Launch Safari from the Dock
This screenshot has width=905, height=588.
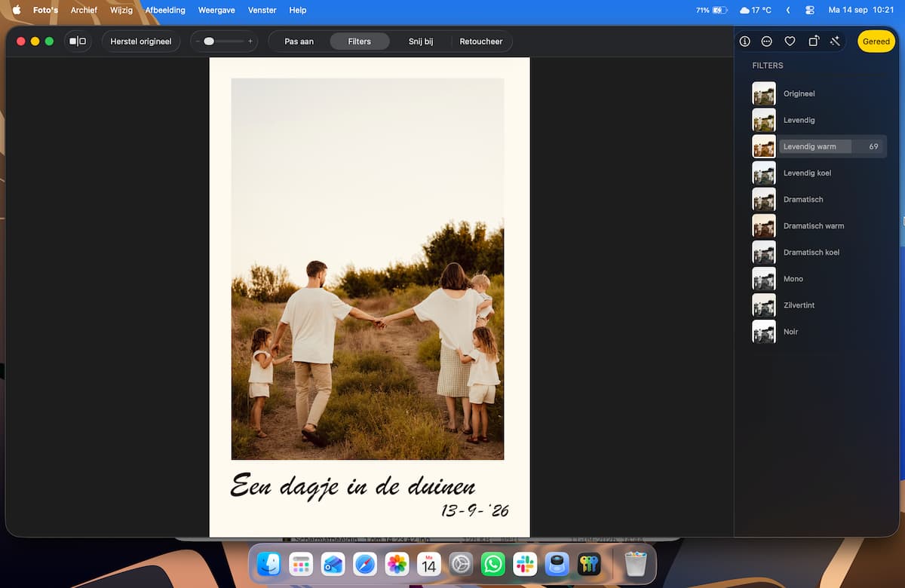click(x=365, y=564)
